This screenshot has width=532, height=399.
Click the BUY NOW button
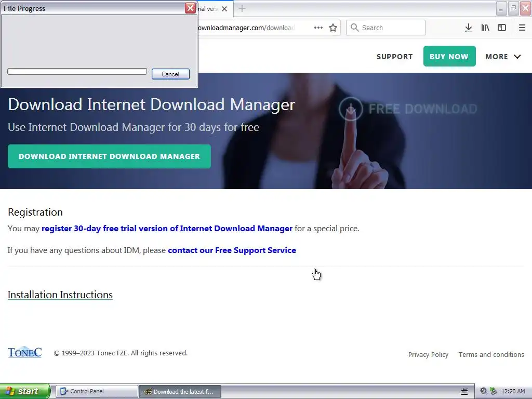tap(449, 56)
